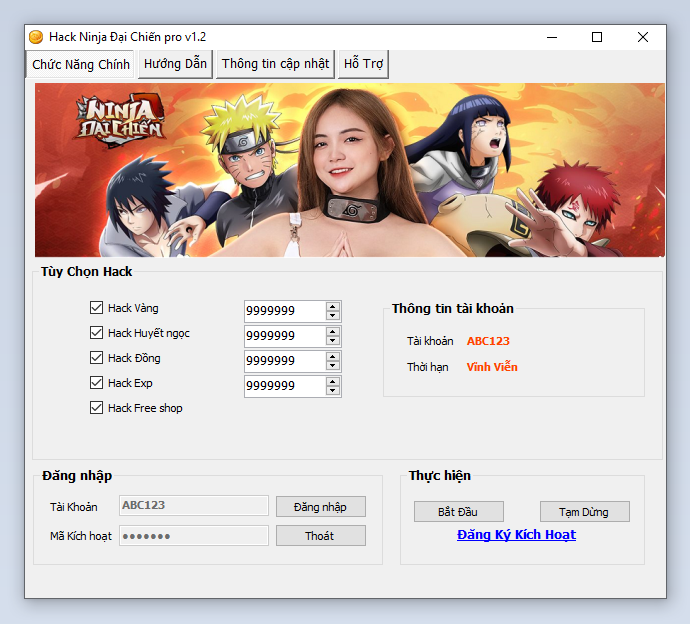
Task: Maximize the application window
Action: 597,37
